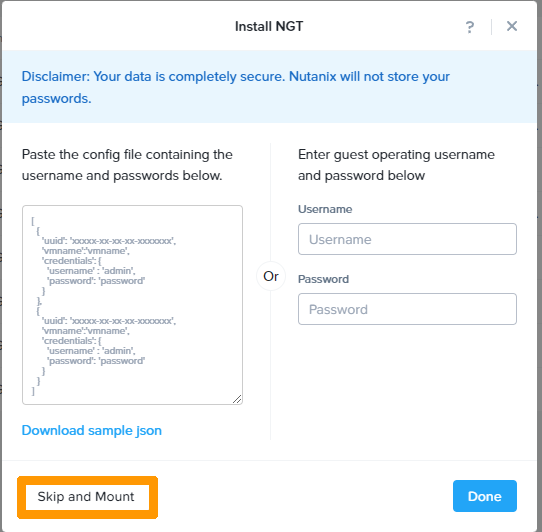The height and width of the screenshot is (532, 542).
Task: Focus the Password input field
Action: tap(407, 309)
